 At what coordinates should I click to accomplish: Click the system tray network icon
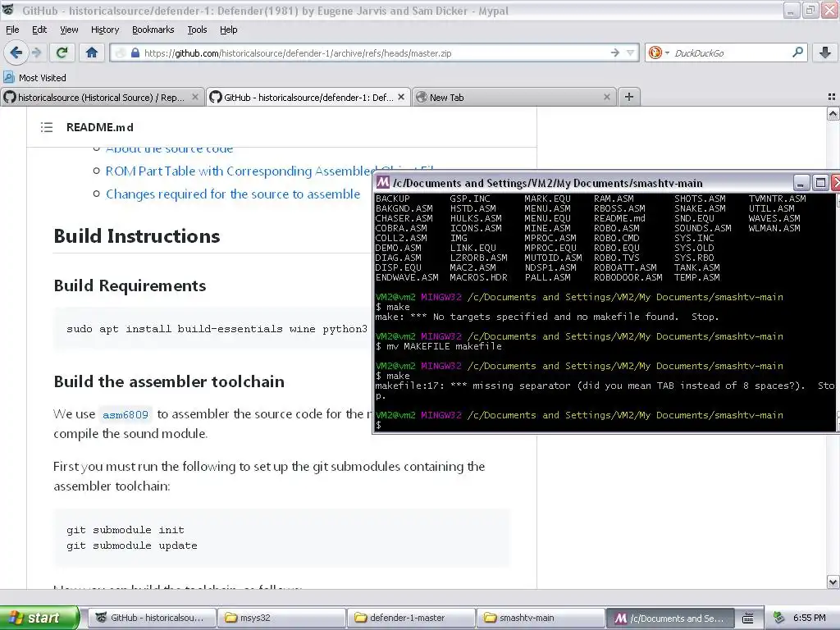coord(779,618)
